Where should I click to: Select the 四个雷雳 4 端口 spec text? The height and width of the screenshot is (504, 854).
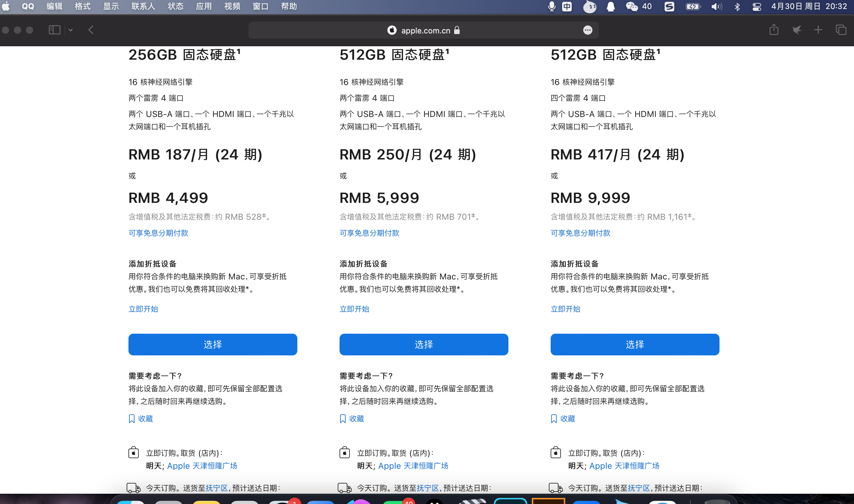click(578, 98)
